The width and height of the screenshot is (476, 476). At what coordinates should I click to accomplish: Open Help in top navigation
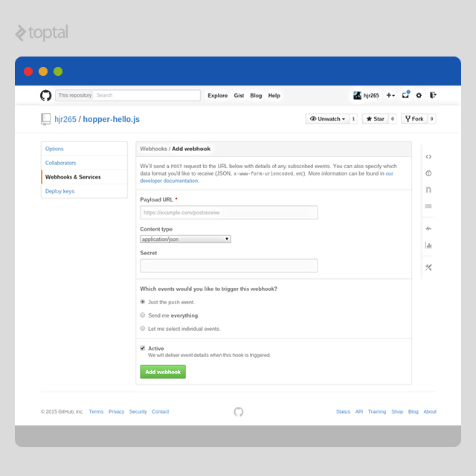coord(274,96)
